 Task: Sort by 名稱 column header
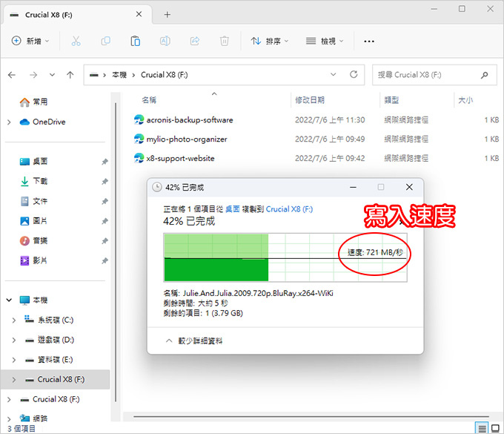point(149,100)
